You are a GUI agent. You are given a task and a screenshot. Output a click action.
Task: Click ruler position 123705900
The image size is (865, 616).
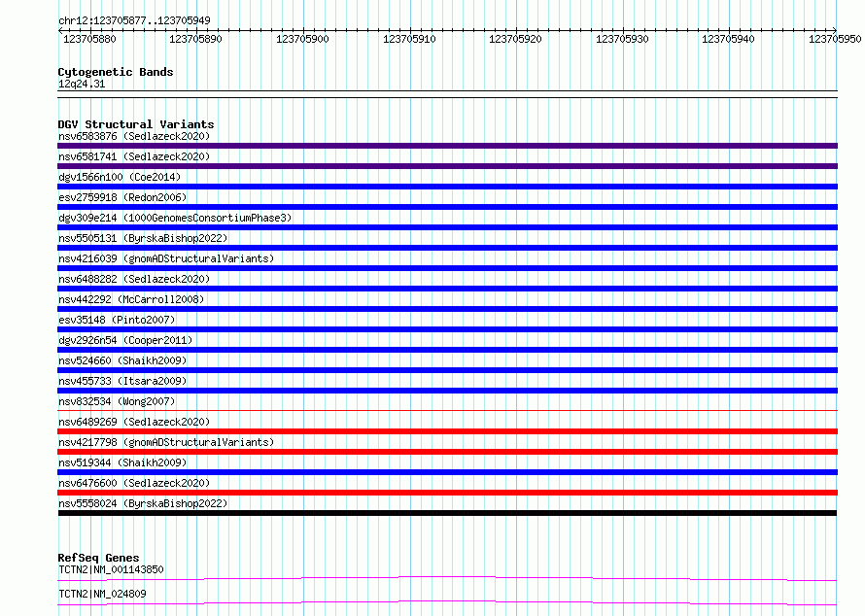click(x=302, y=39)
